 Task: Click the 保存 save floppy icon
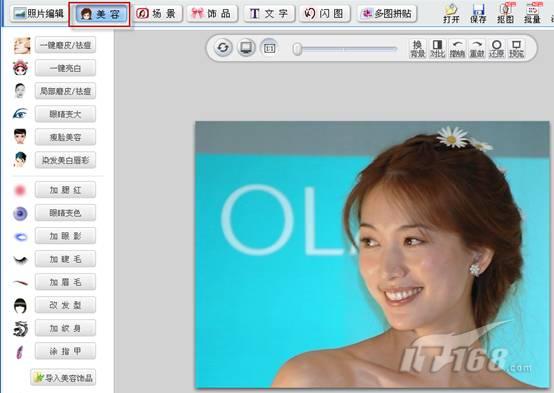478,13
